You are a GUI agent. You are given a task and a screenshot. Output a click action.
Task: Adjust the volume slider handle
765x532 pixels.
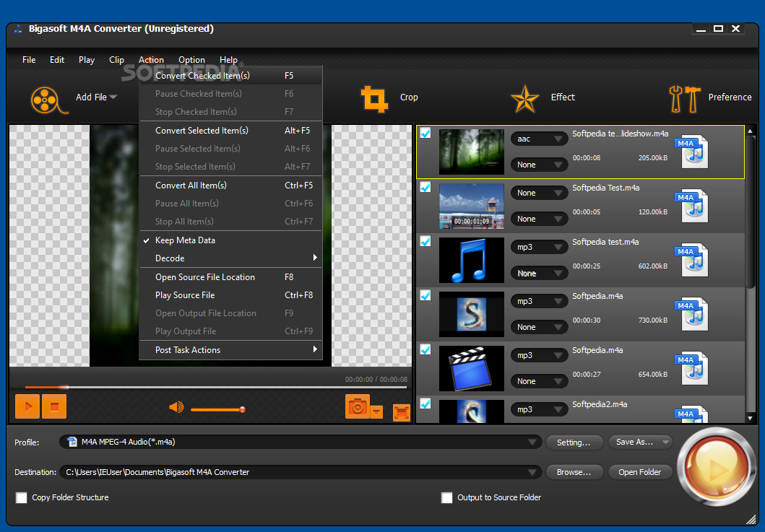point(243,409)
